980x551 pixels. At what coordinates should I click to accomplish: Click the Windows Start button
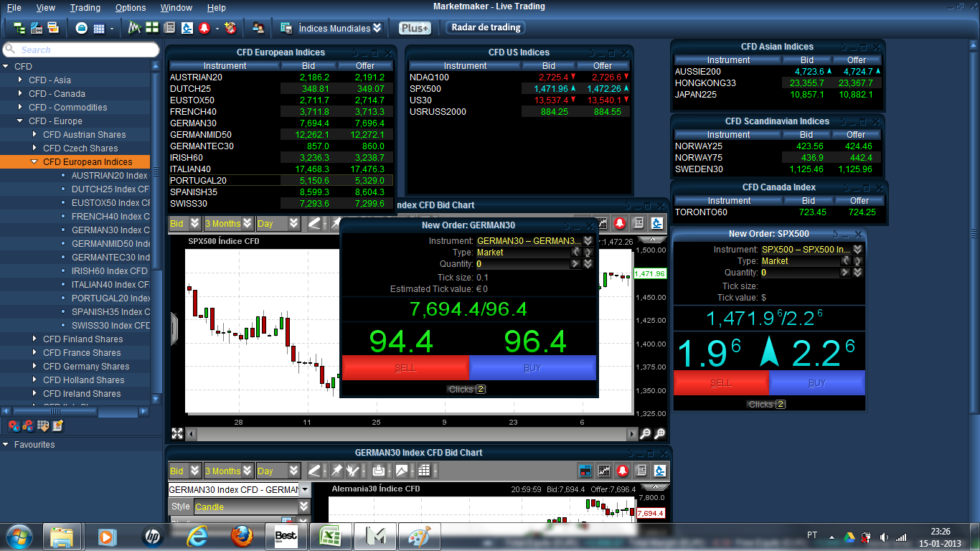tap(18, 536)
